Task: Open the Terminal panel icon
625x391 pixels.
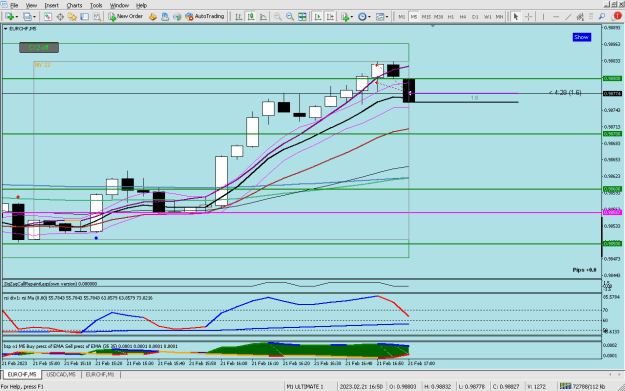Action: [x=85, y=17]
